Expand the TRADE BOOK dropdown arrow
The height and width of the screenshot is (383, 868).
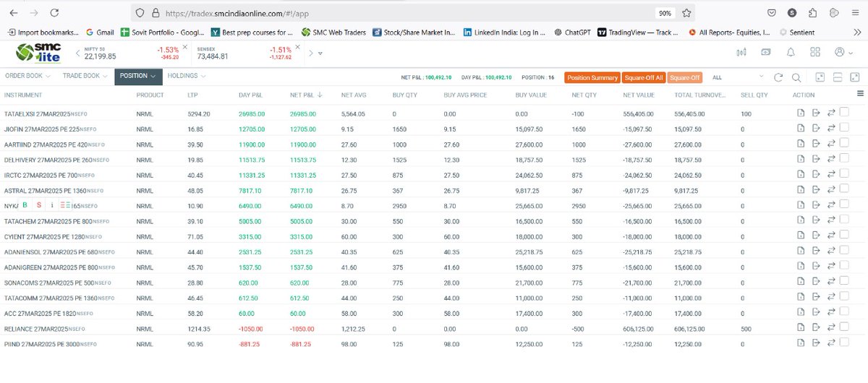point(106,76)
